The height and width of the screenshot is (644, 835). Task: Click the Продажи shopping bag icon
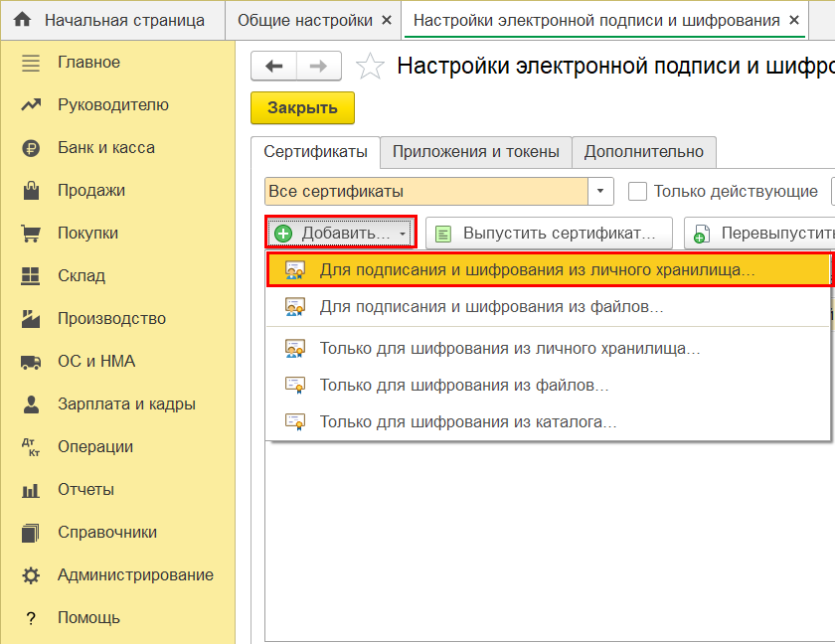(x=31, y=190)
